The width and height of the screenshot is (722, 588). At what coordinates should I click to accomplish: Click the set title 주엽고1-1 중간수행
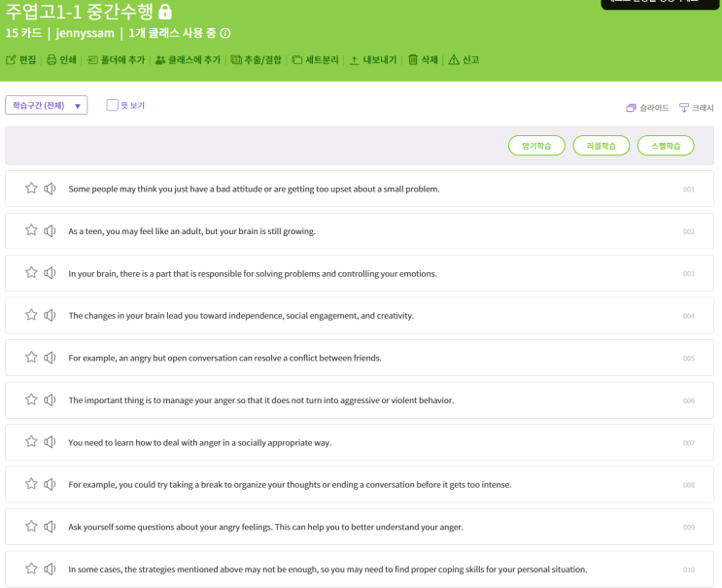pos(79,12)
